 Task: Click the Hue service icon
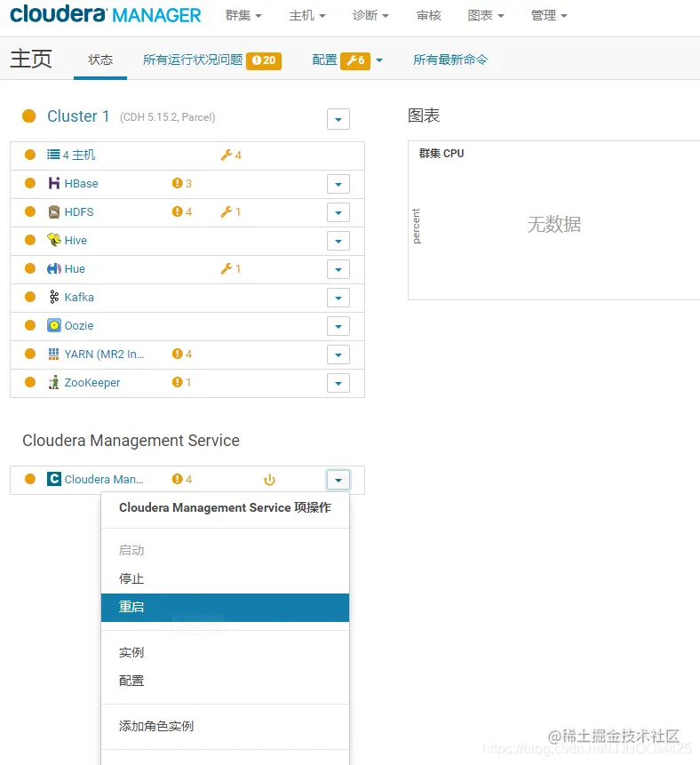pos(54,269)
